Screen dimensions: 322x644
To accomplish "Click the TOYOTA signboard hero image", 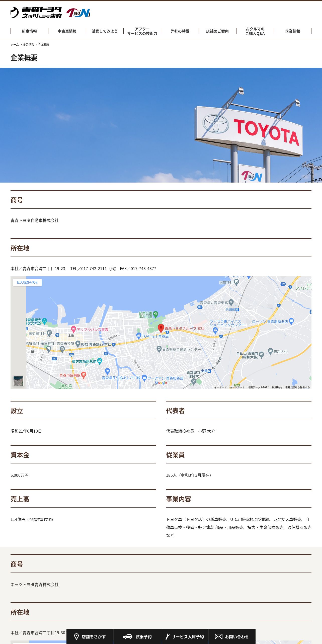I will [161, 125].
